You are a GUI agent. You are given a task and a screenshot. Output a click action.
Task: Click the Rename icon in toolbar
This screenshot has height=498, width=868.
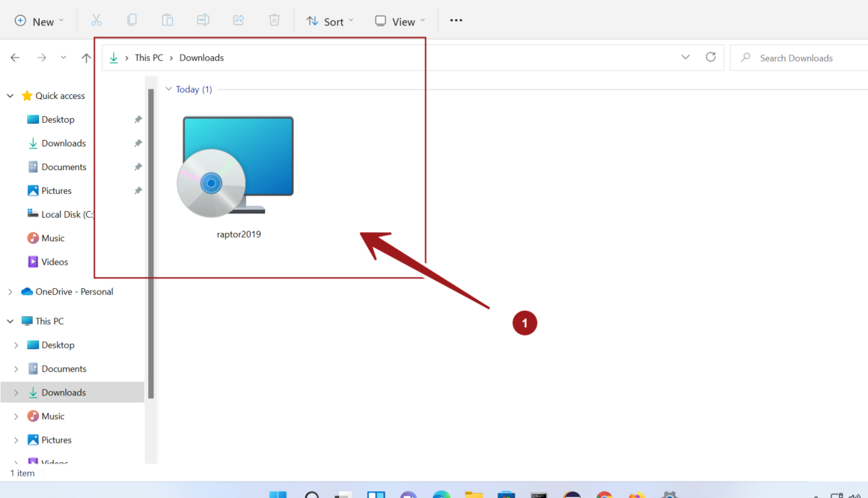tap(203, 21)
